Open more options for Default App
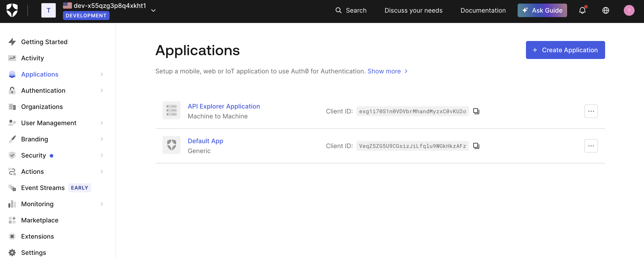 (591, 146)
